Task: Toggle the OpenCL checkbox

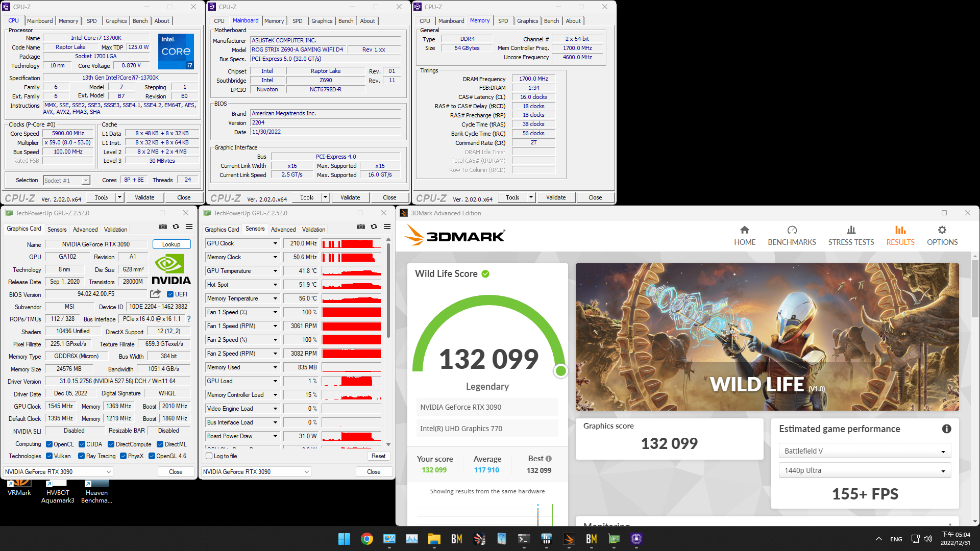Action: pos(50,444)
